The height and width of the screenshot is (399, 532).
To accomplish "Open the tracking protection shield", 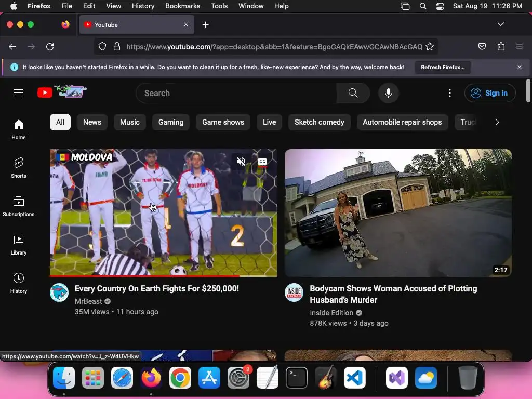I will [x=102, y=46].
